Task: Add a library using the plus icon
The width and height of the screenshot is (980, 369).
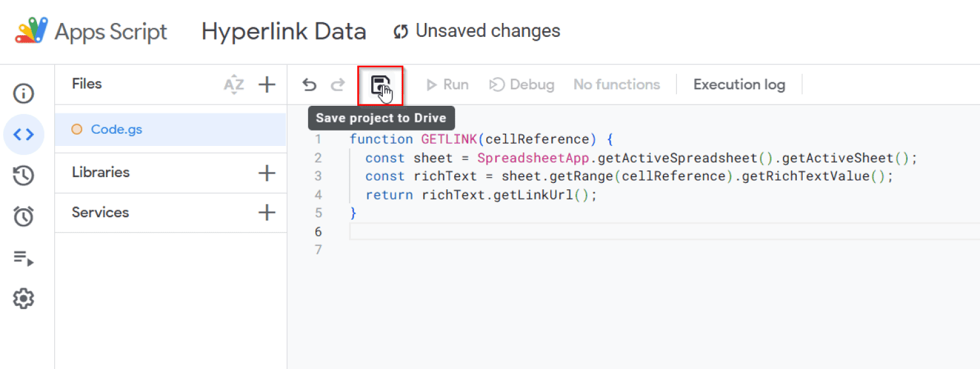Action: click(x=267, y=173)
